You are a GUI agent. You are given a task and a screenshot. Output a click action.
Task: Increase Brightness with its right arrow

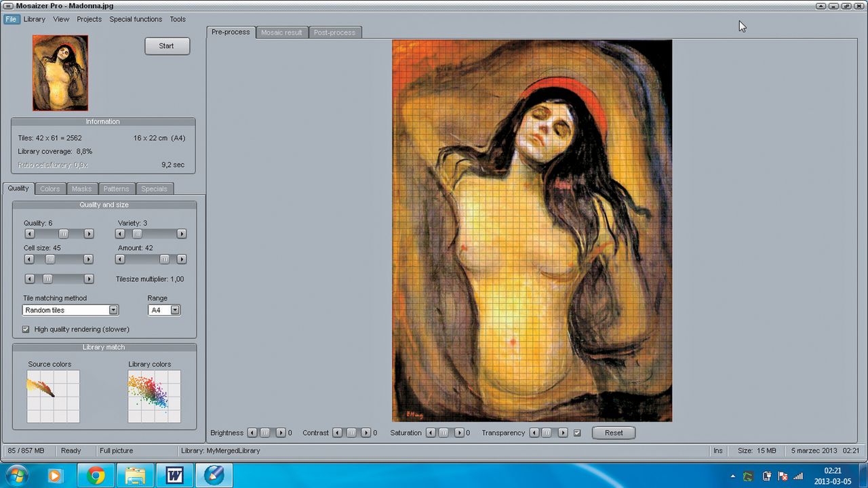coord(281,433)
